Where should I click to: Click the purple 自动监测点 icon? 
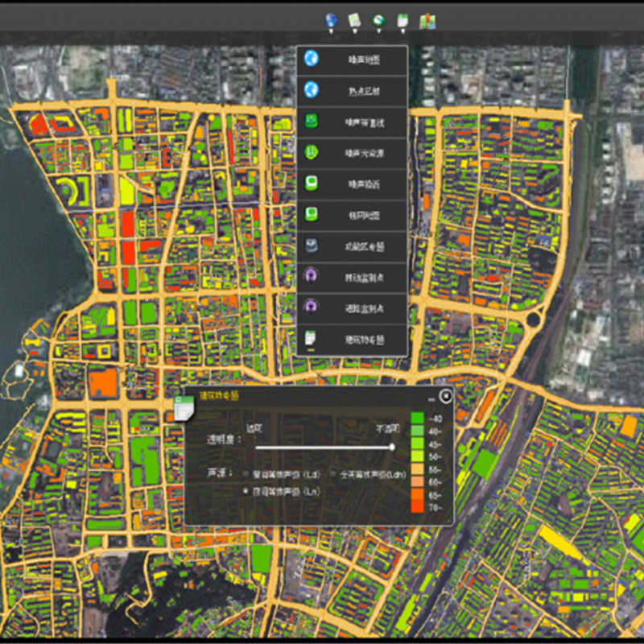tap(312, 277)
